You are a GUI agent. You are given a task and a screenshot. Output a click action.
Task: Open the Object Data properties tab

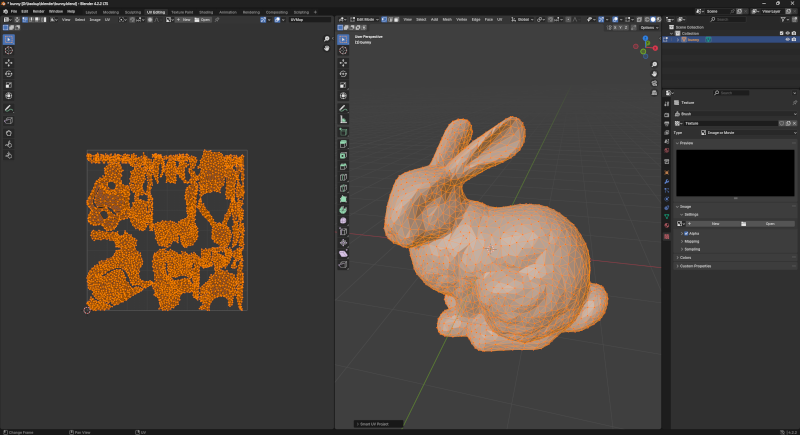666,216
